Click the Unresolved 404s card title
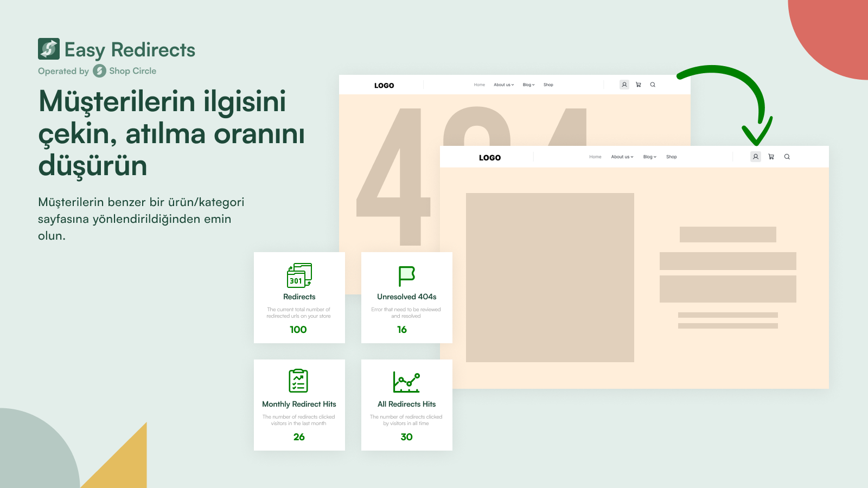 tap(407, 297)
